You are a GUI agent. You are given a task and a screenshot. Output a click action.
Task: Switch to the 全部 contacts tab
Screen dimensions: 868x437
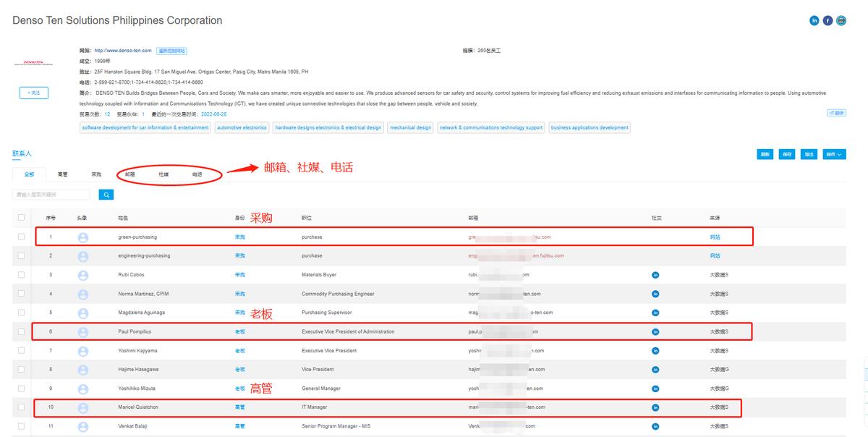click(x=29, y=174)
